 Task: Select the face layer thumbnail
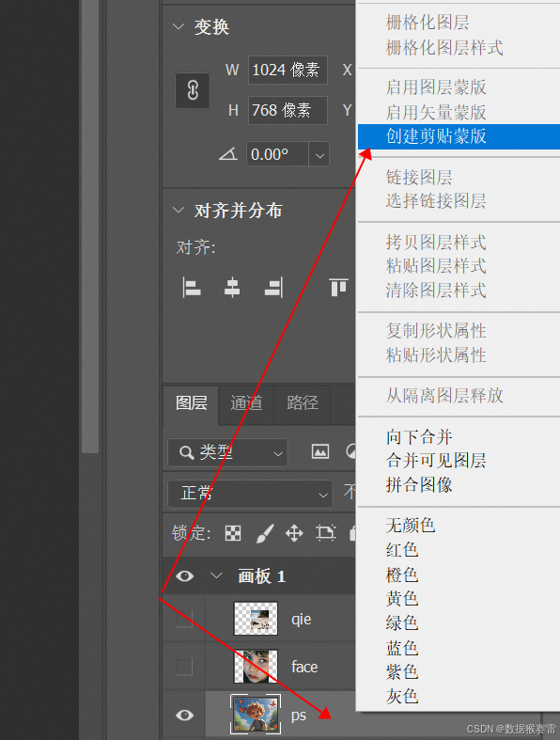(256, 667)
